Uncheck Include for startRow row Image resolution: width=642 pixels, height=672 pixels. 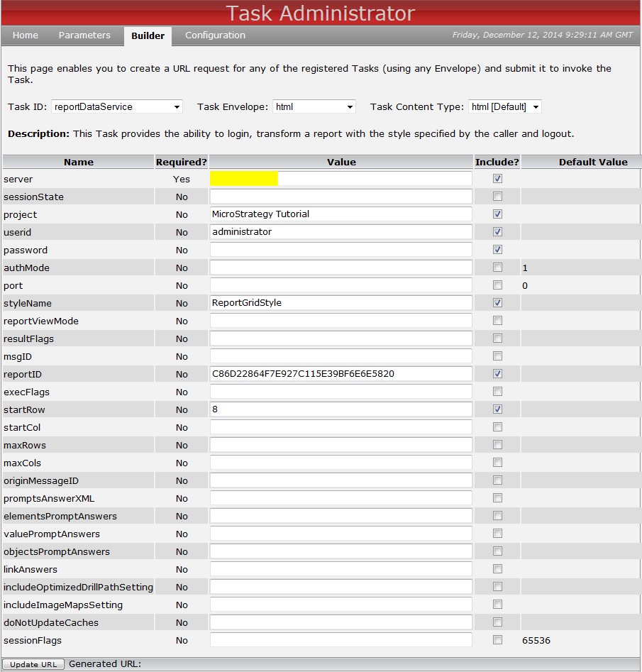[497, 409]
